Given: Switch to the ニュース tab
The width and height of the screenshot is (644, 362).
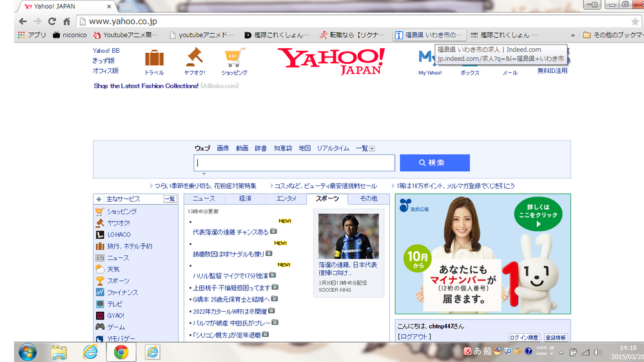Looking at the screenshot, I should pos(204,198).
